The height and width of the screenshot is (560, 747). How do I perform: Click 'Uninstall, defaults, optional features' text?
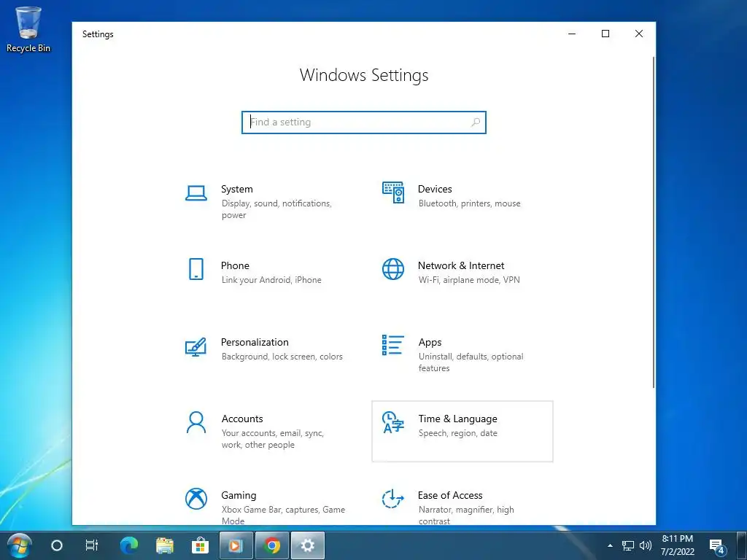click(x=471, y=362)
